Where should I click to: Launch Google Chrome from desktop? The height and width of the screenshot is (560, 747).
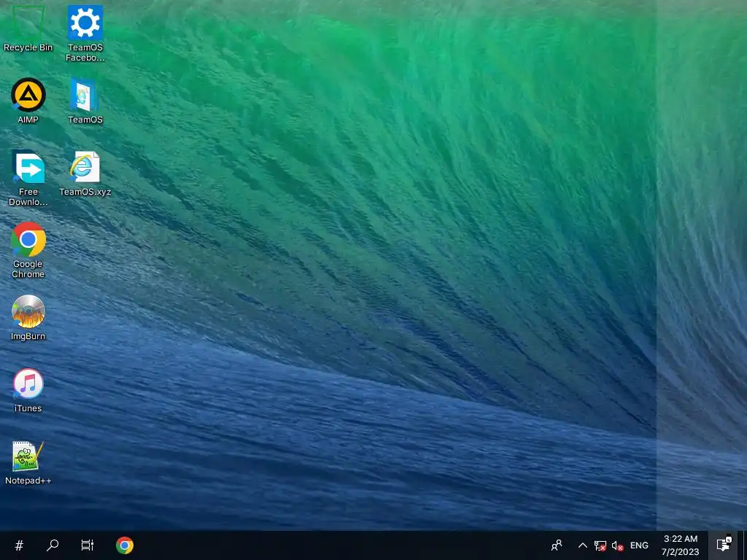[x=28, y=251]
